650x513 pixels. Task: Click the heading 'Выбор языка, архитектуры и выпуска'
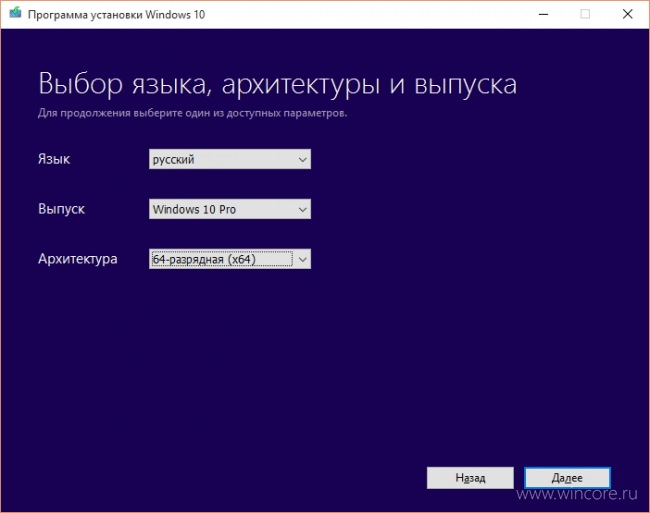pyautogui.click(x=277, y=85)
